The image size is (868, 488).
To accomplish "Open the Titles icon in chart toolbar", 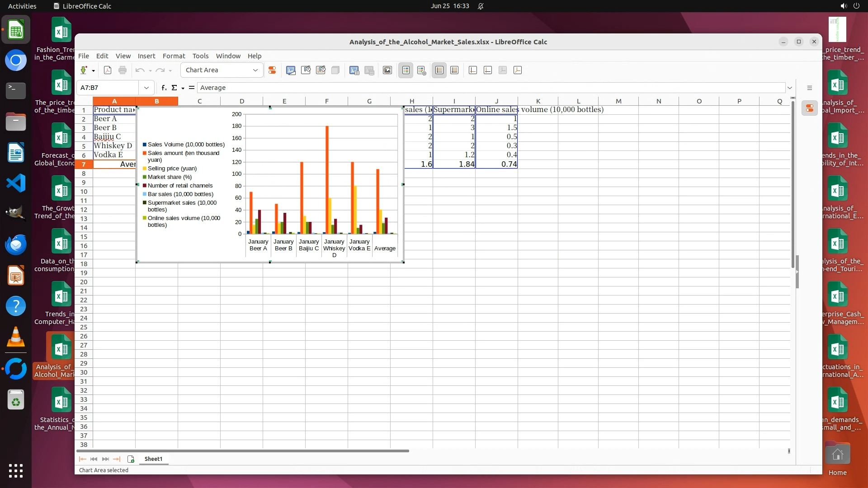I will pos(387,70).
